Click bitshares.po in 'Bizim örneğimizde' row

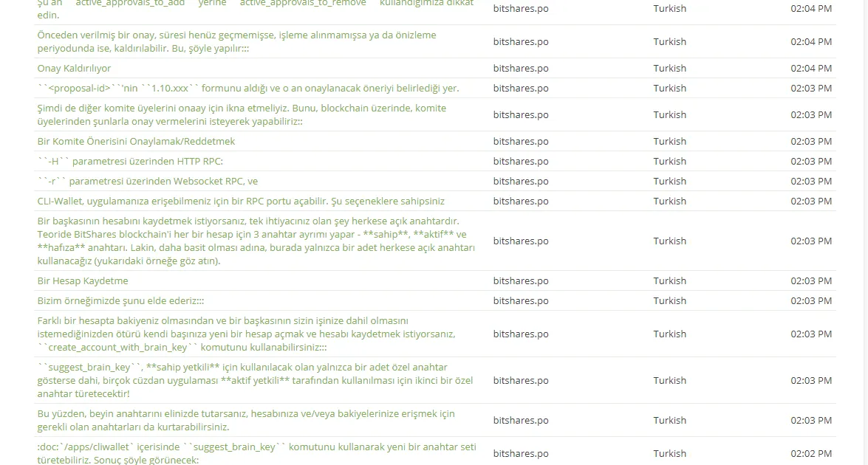pyautogui.click(x=521, y=300)
